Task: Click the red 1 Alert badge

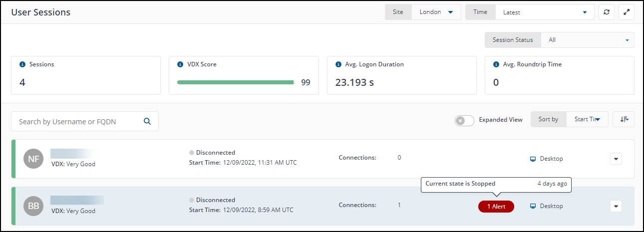Action: tap(496, 207)
